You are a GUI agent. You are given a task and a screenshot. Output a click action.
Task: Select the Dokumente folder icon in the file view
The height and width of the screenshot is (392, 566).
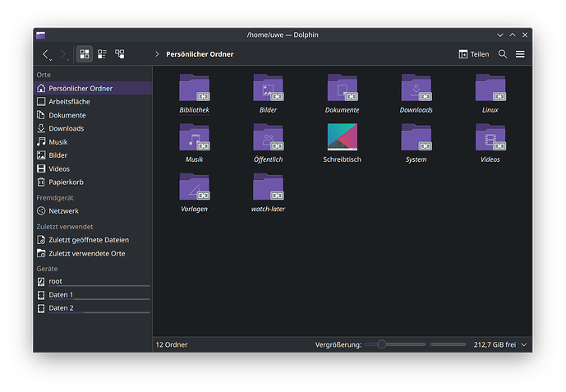point(343,88)
